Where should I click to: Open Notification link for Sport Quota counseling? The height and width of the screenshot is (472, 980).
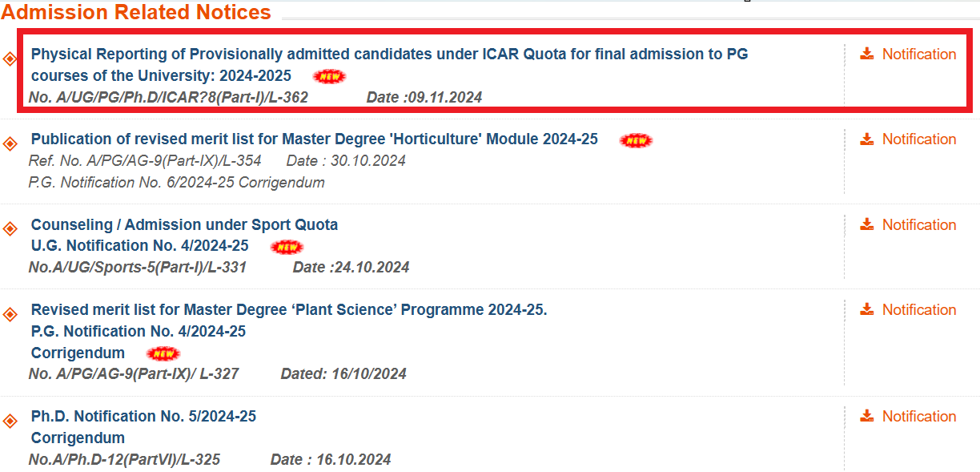[918, 225]
